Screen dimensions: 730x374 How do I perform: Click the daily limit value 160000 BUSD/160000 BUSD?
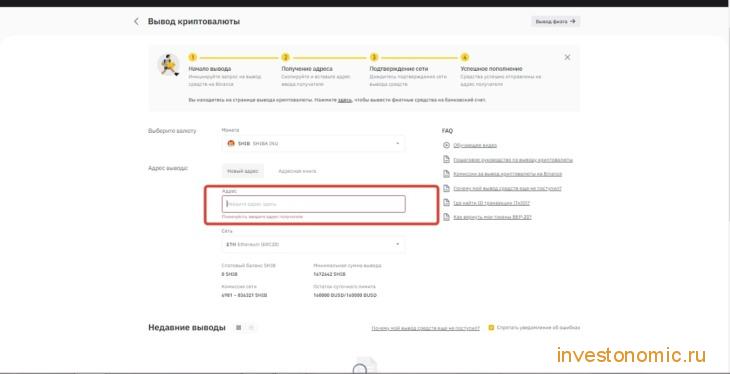tap(345, 295)
